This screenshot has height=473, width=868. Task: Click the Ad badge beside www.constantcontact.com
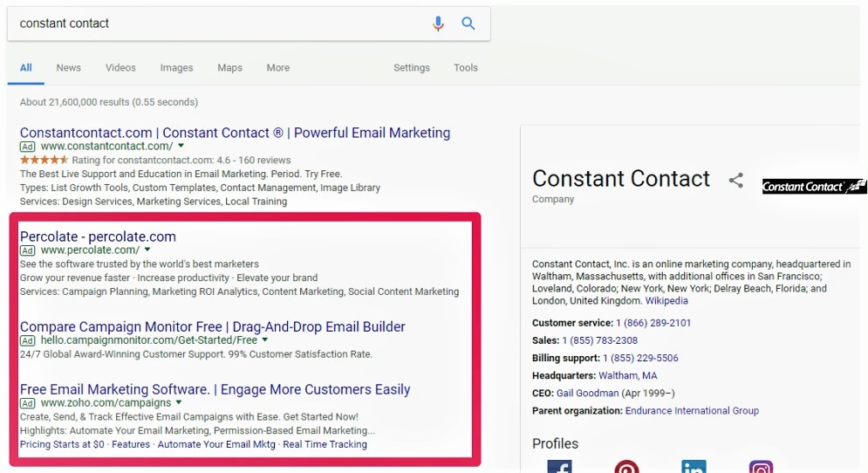[x=27, y=147]
